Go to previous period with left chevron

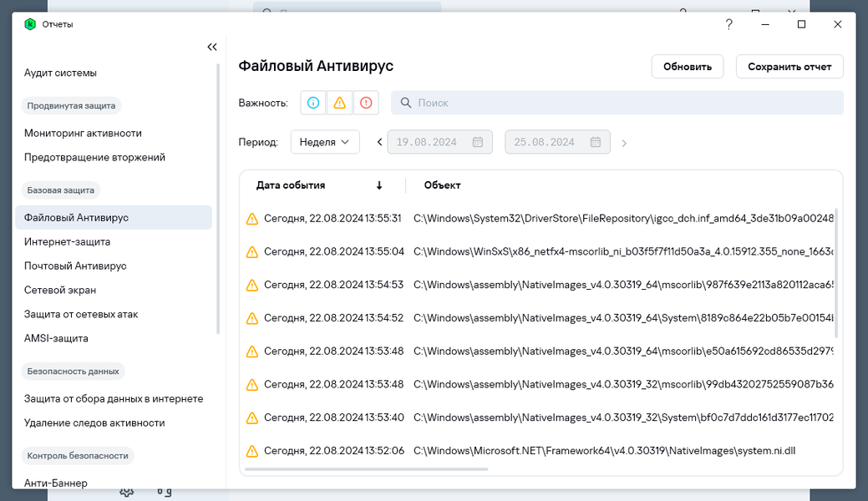(x=379, y=142)
